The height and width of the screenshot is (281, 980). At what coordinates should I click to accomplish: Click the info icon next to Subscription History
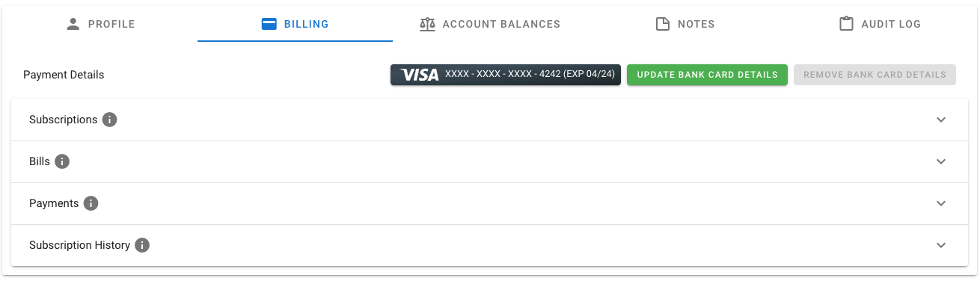pos(142,245)
